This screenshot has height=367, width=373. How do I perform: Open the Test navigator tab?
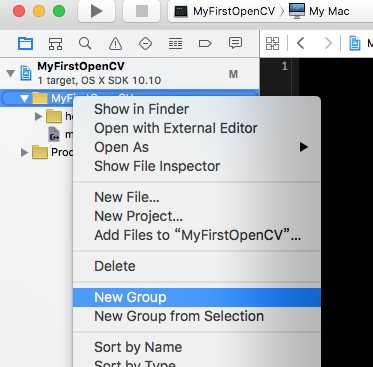pos(145,44)
